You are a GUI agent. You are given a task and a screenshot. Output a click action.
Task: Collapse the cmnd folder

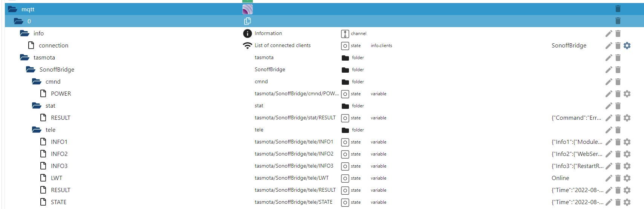[37, 81]
